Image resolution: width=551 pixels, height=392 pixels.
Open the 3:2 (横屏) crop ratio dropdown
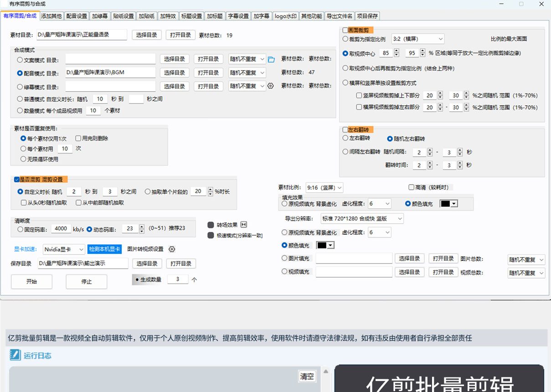[x=417, y=39]
